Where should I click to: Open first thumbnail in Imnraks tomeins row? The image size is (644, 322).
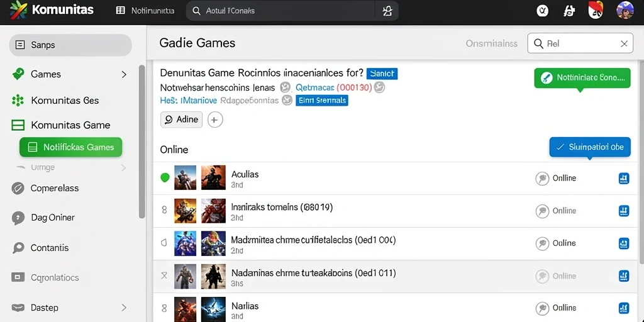pos(186,211)
